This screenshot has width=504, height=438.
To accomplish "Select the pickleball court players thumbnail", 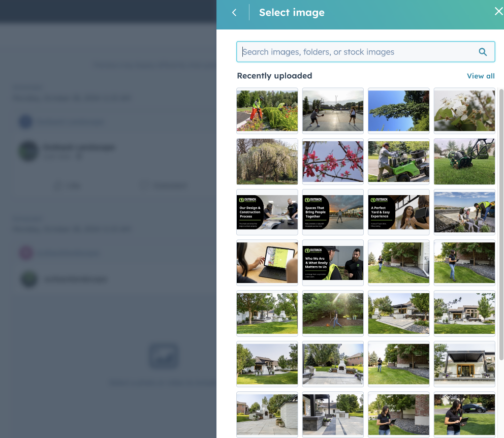I will pyautogui.click(x=333, y=111).
